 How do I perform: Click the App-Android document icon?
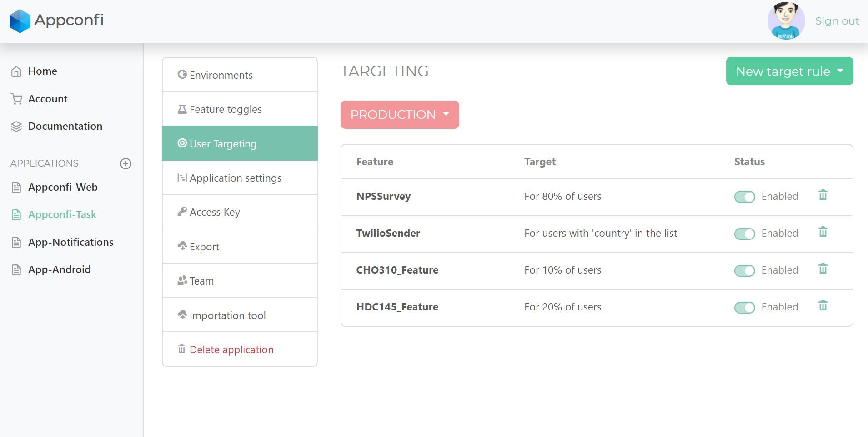(x=16, y=270)
